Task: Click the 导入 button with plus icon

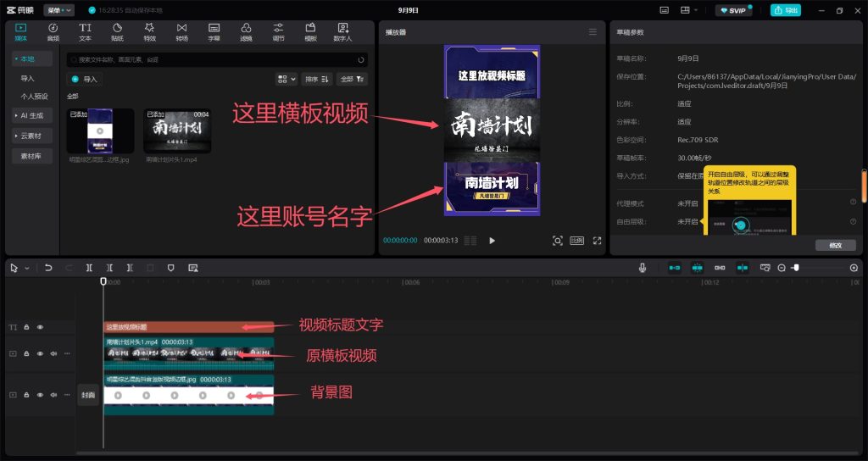Action: [85, 79]
